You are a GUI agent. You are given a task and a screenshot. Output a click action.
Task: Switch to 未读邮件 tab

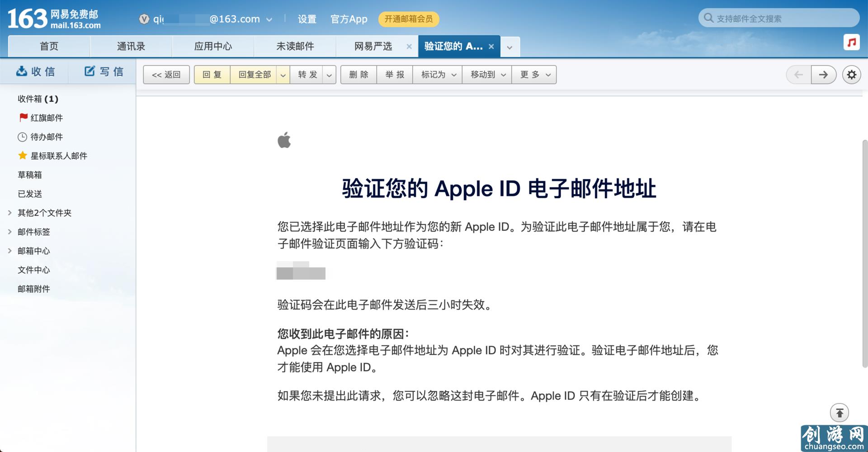coord(295,46)
